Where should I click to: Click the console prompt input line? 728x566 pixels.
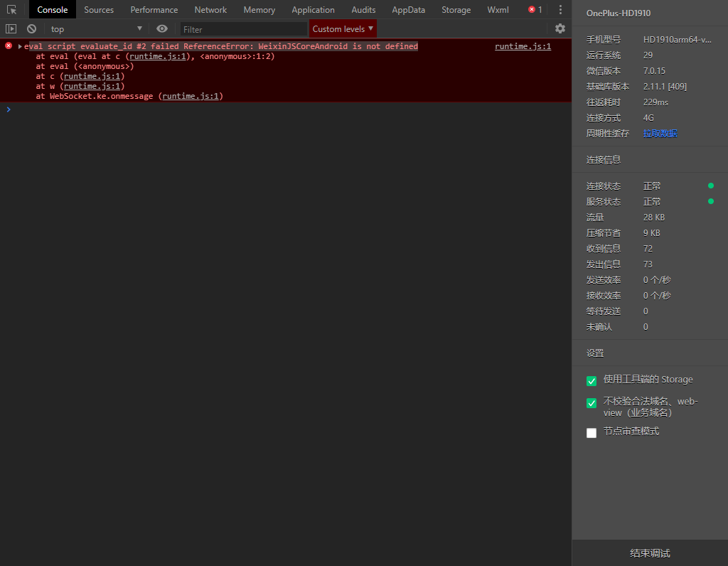pyautogui.click(x=288, y=110)
